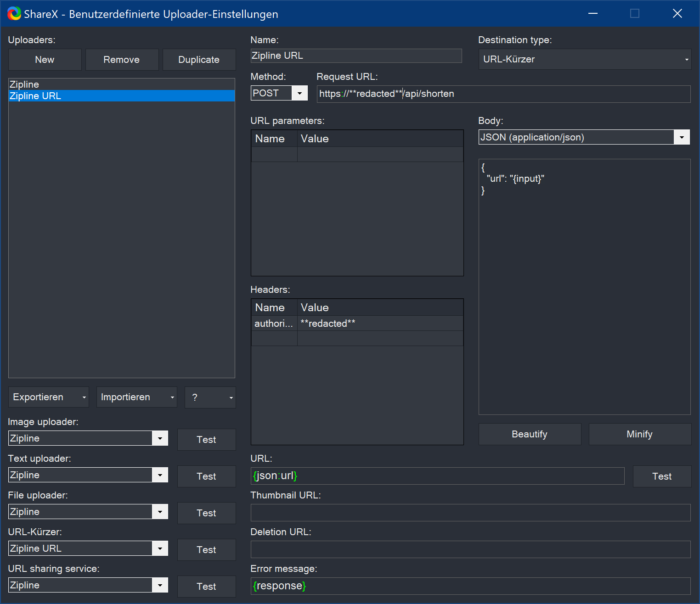Duplicate the selected uploader
This screenshot has height=604, width=700.
(x=199, y=59)
